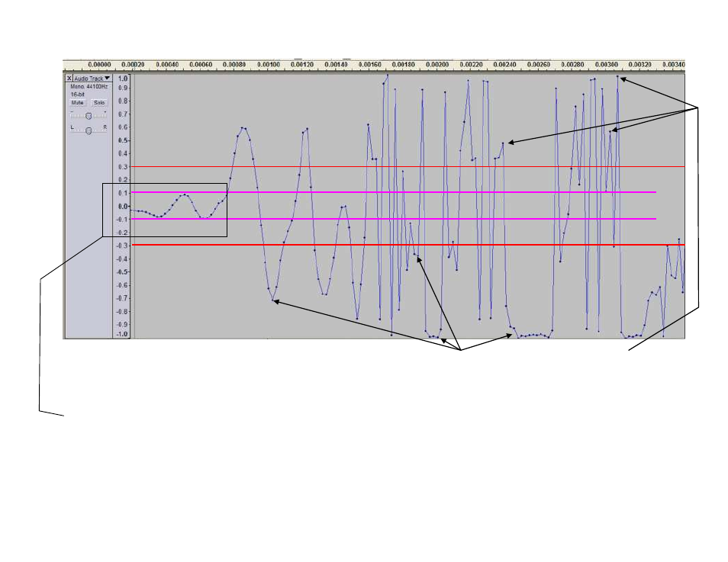This screenshot has height=562, width=728.
Task: Click the "Mono, 44100Hz" track info text
Action: 89,87
